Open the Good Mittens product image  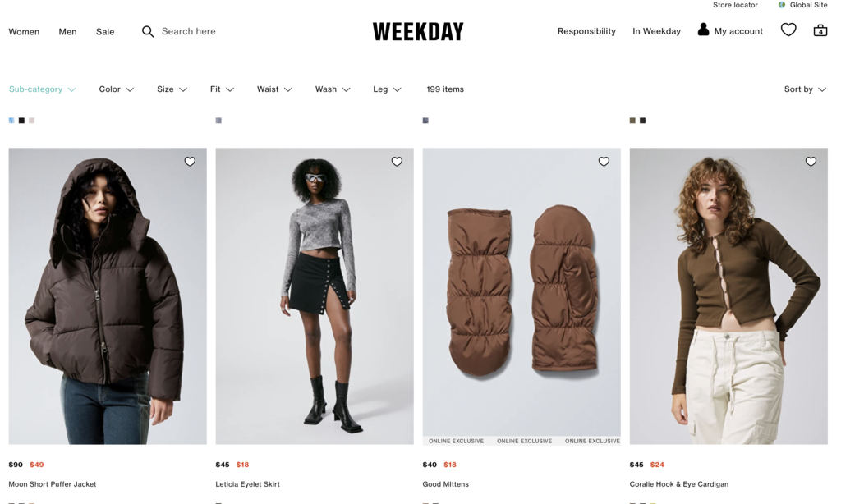click(522, 296)
